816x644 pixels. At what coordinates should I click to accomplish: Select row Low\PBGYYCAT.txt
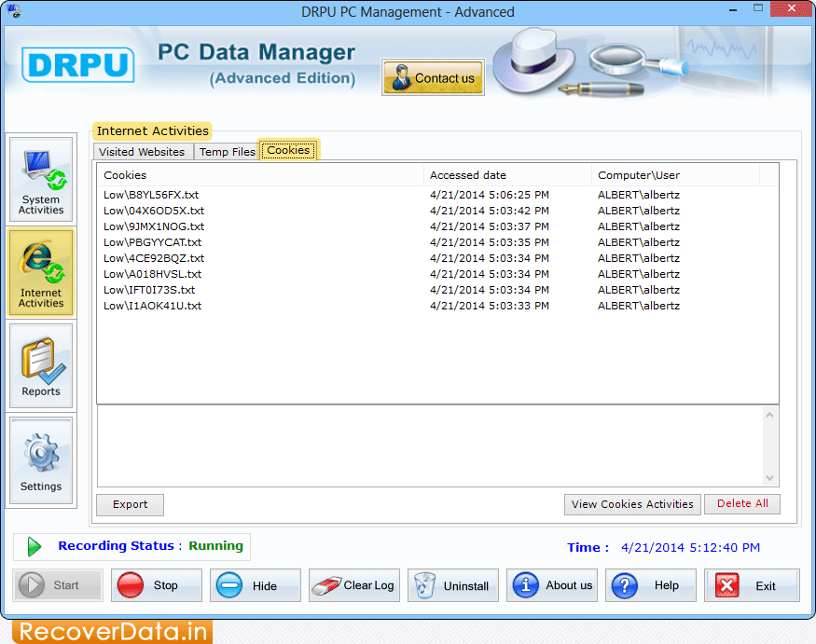[437, 242]
